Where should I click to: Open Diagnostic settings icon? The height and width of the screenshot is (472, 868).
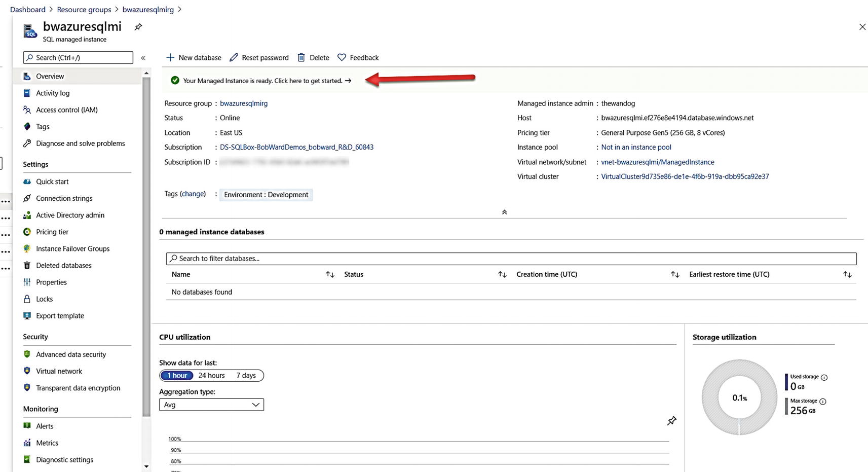pyautogui.click(x=27, y=459)
